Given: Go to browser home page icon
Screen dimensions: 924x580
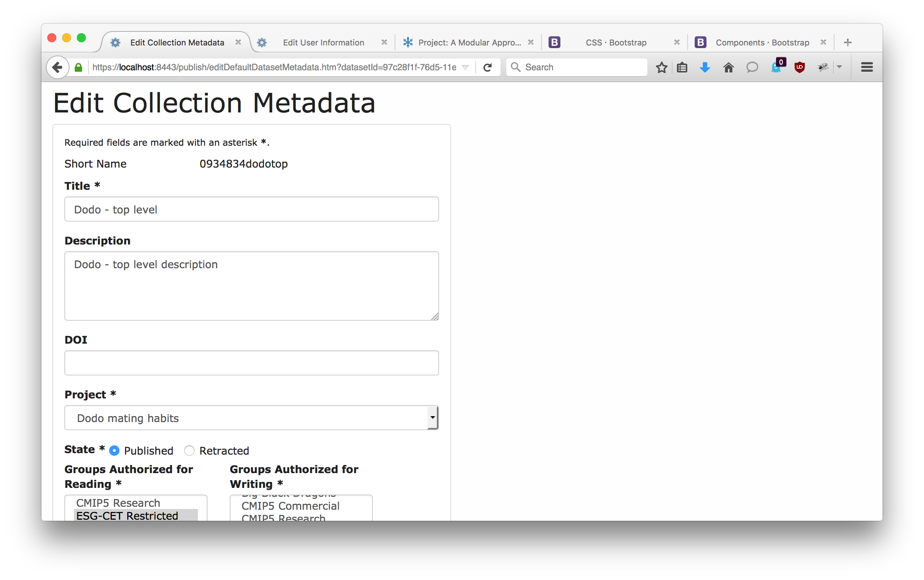Looking at the screenshot, I should [728, 68].
